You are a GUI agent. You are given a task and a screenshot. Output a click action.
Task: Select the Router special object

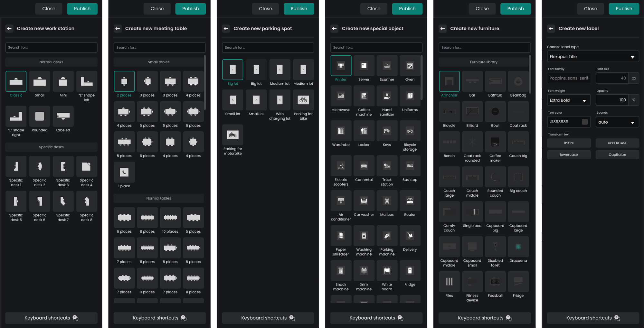coord(410,201)
